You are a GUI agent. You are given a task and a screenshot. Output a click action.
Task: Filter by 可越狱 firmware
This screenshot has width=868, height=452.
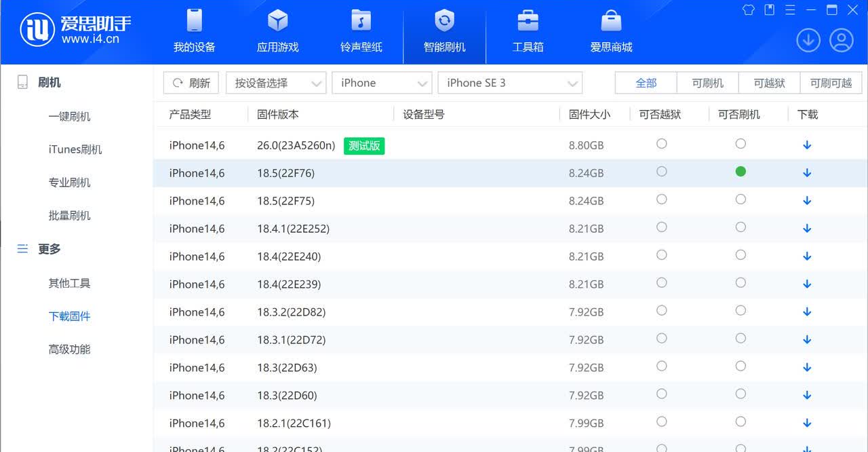[770, 83]
